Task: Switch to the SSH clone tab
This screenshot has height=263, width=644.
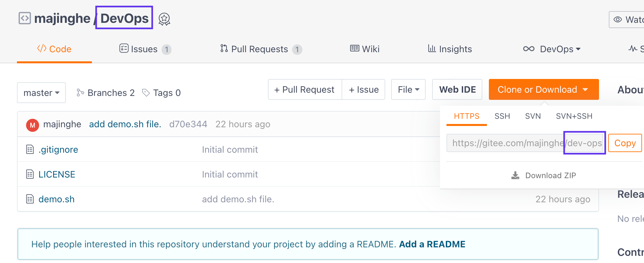Action: pyautogui.click(x=502, y=116)
